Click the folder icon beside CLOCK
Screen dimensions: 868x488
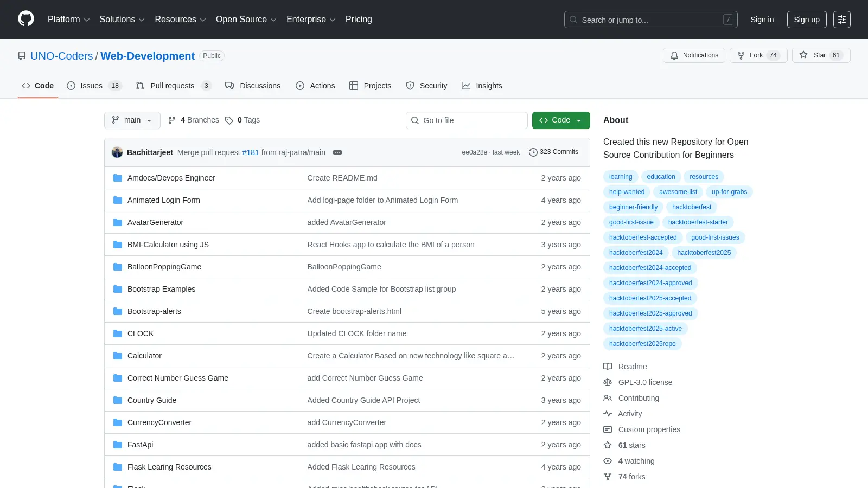tap(118, 333)
